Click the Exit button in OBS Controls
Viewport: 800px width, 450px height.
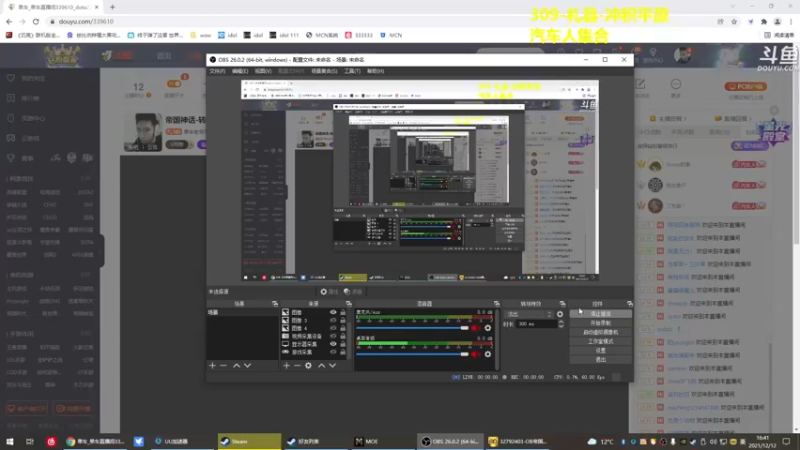601,359
